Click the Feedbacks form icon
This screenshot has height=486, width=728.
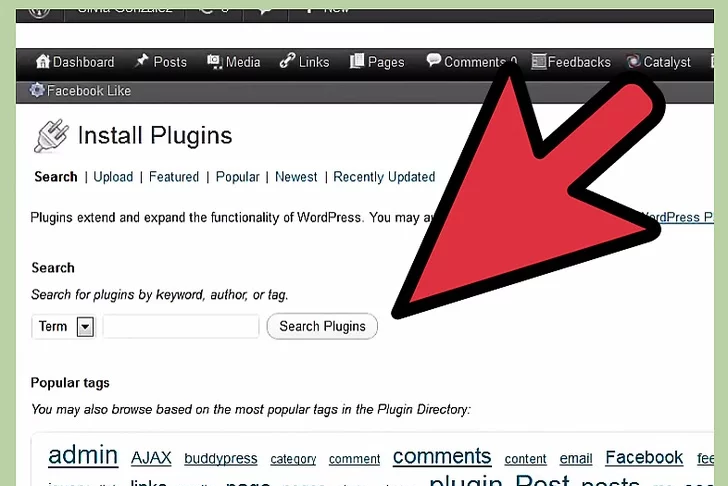[539, 61]
